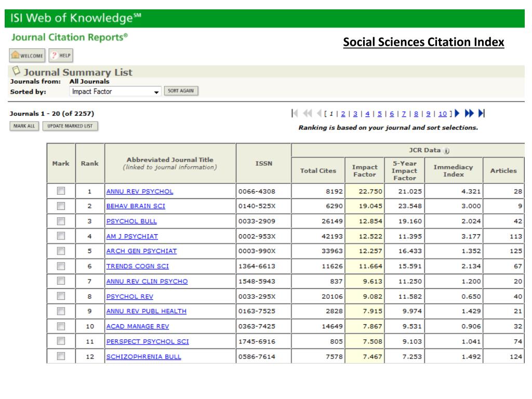Viewport: 532px width, 399px height.
Task: Go to page 2 link
Action: 343,114
